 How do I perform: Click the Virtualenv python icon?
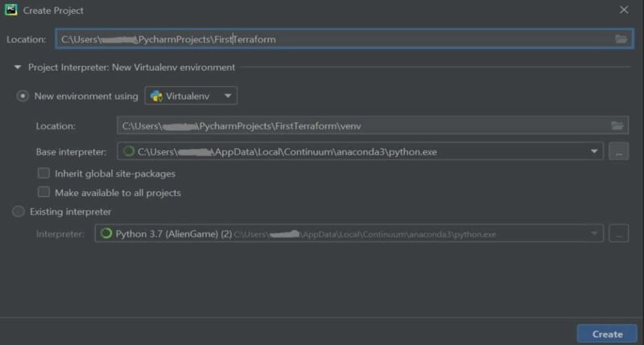(x=156, y=96)
